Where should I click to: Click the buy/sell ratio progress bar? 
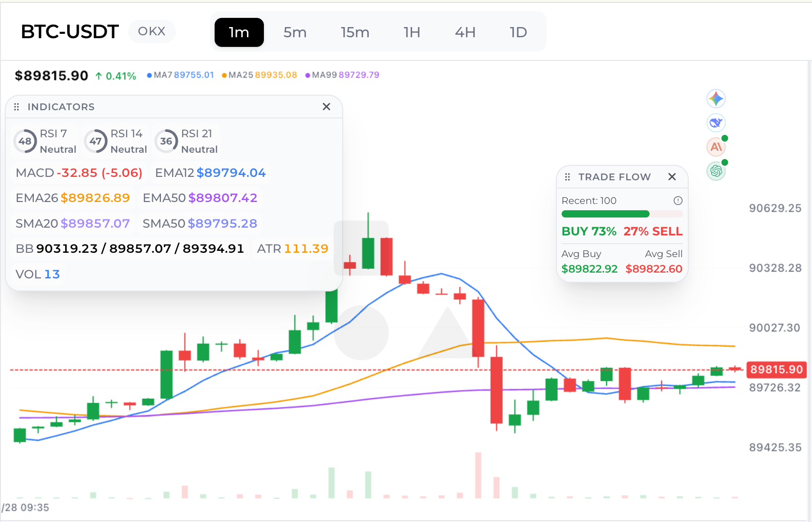622,214
